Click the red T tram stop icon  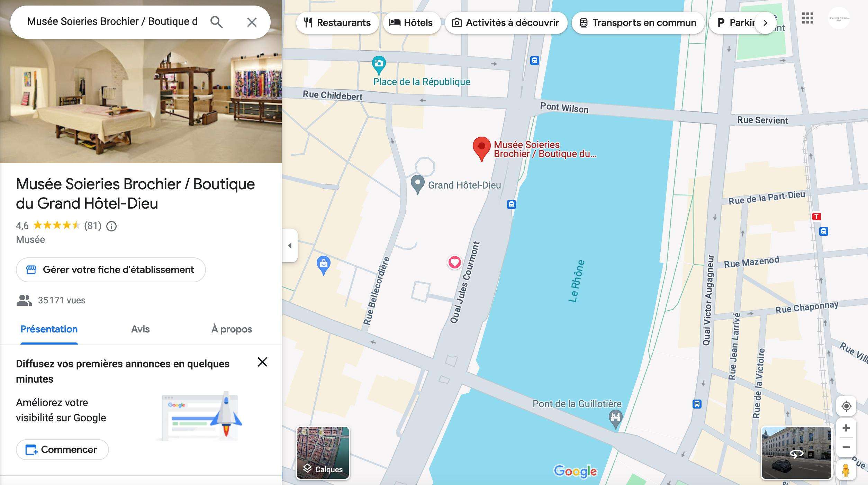tap(816, 217)
